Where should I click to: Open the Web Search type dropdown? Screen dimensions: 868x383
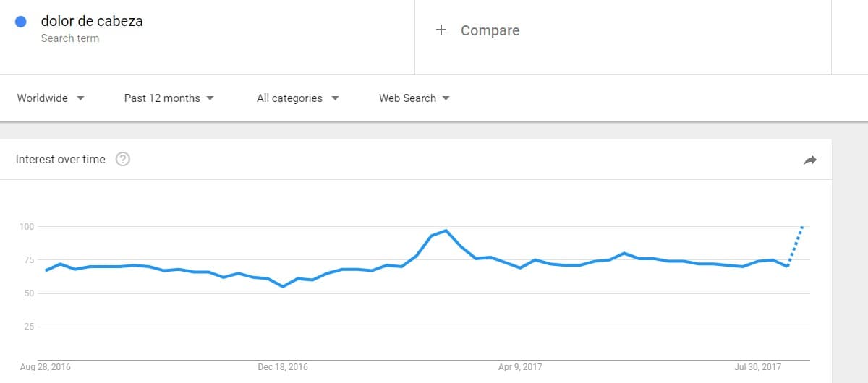pos(414,98)
